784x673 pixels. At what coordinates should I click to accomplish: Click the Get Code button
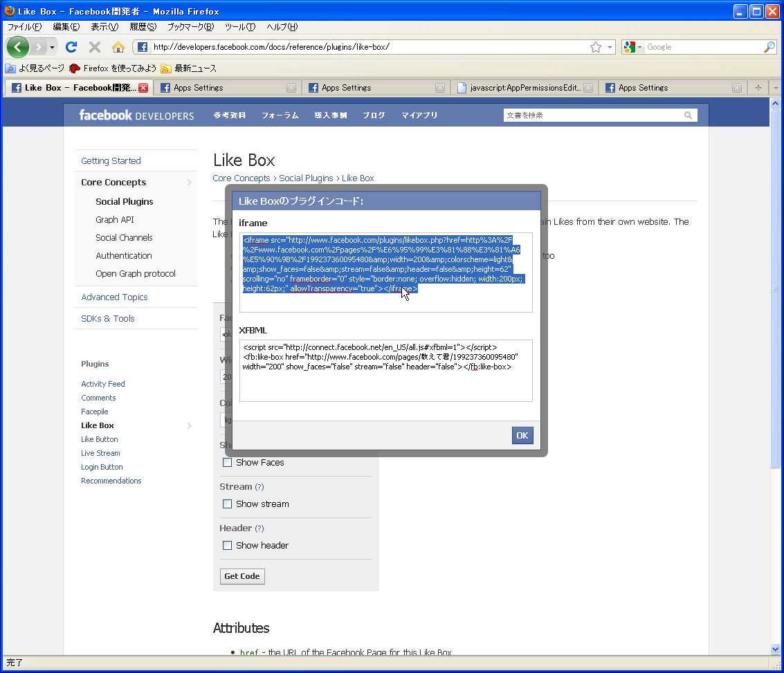point(242,576)
